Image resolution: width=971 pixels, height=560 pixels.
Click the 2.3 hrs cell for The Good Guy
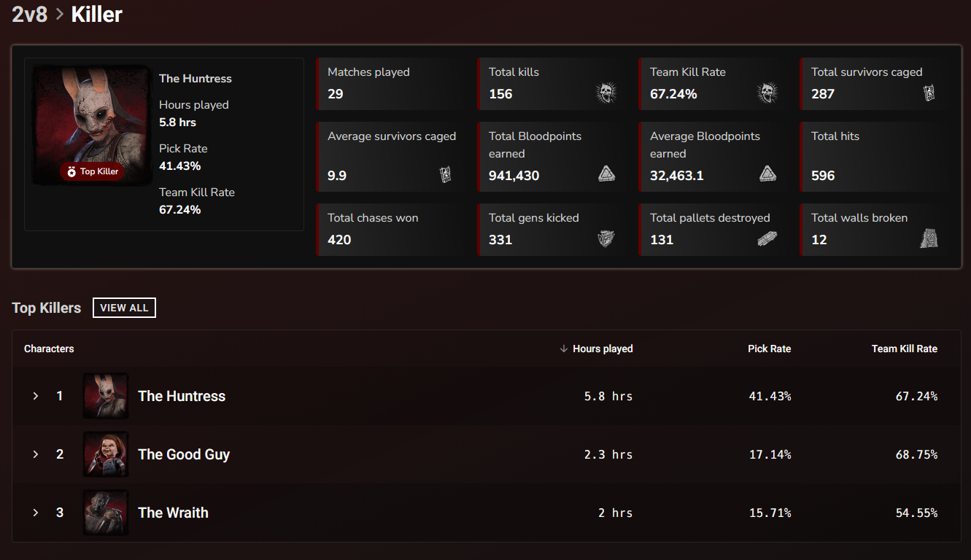pos(608,454)
